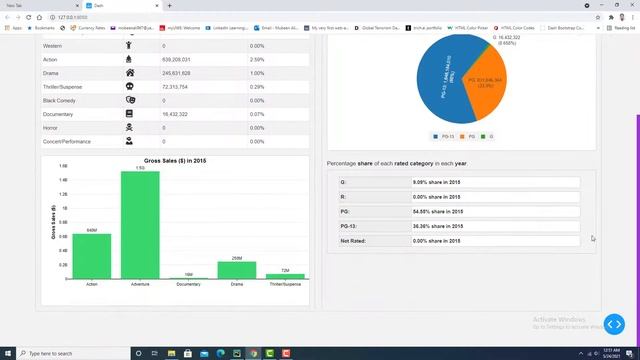Click the Western genre cowboy icon
This screenshot has height=360, width=640.
(129, 45)
